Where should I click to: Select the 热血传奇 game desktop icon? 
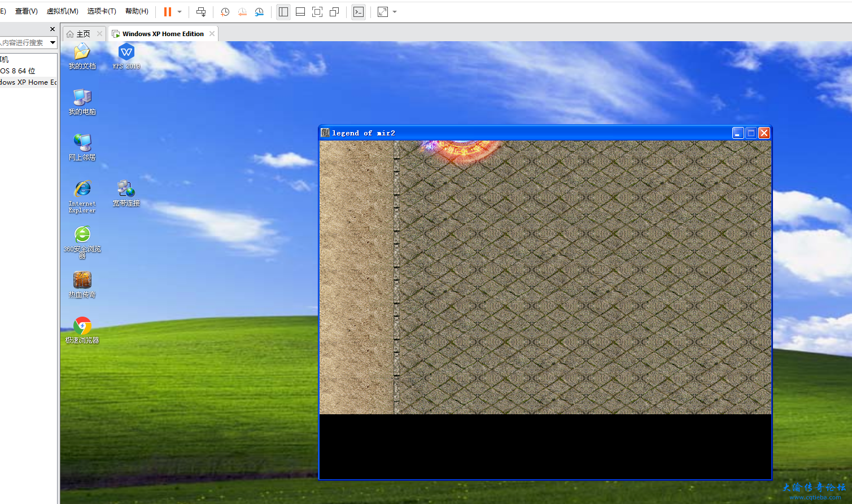[82, 285]
